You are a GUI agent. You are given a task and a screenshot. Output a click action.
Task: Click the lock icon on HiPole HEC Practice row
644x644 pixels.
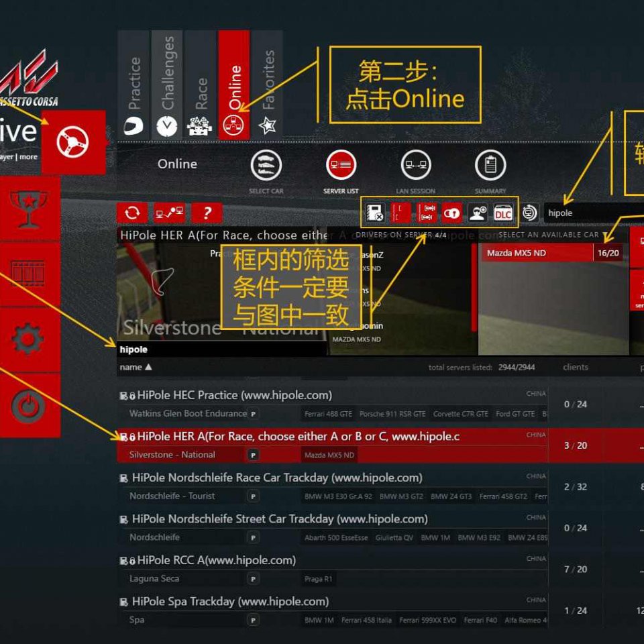tap(132, 396)
